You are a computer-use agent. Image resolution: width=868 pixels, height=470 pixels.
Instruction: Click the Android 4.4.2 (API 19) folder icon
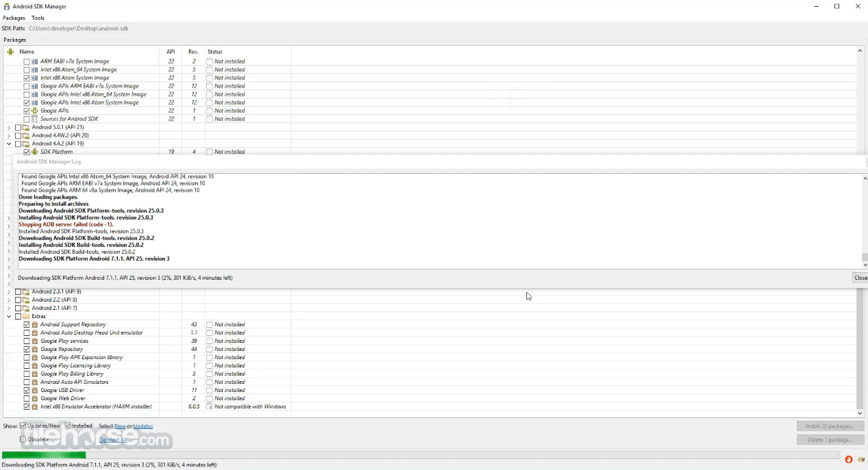tap(26, 144)
